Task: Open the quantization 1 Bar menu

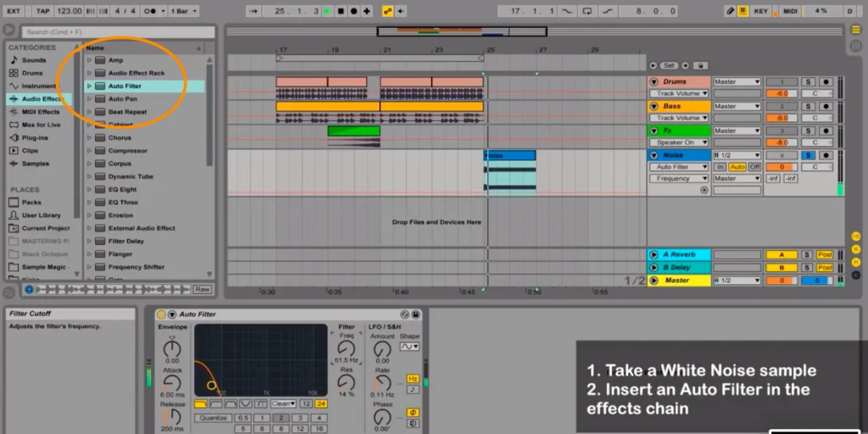Action: click(184, 11)
